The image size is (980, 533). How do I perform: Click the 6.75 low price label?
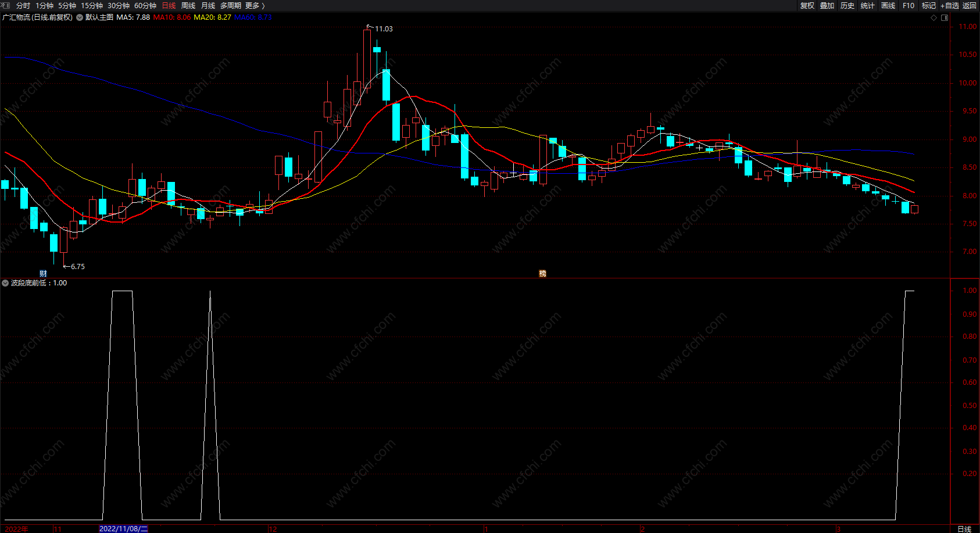78,267
